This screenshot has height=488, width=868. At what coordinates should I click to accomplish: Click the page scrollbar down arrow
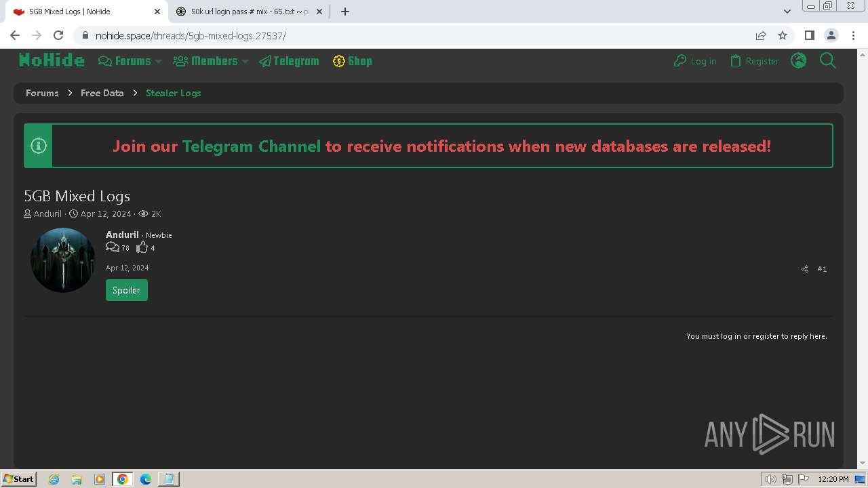pyautogui.click(x=863, y=463)
